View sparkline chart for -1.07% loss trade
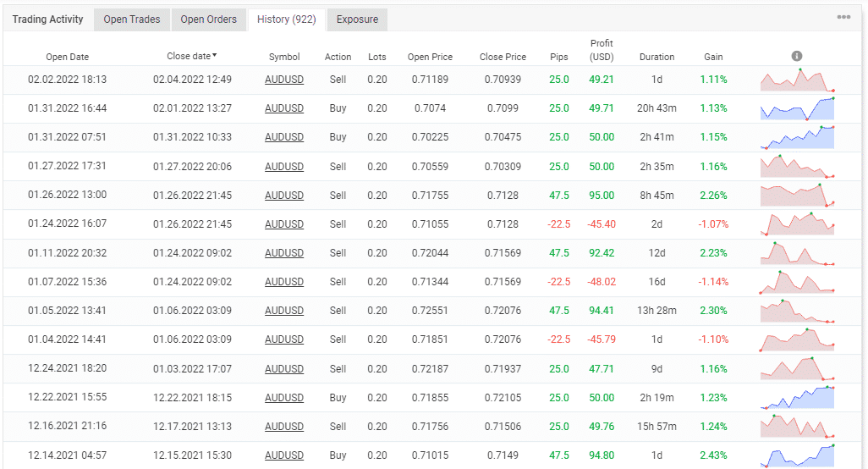Screen dimensions: 868x469 (x=797, y=223)
